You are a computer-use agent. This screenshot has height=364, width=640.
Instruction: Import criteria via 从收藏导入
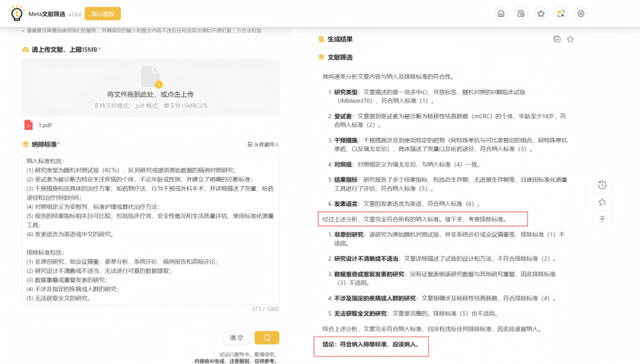click(x=263, y=144)
